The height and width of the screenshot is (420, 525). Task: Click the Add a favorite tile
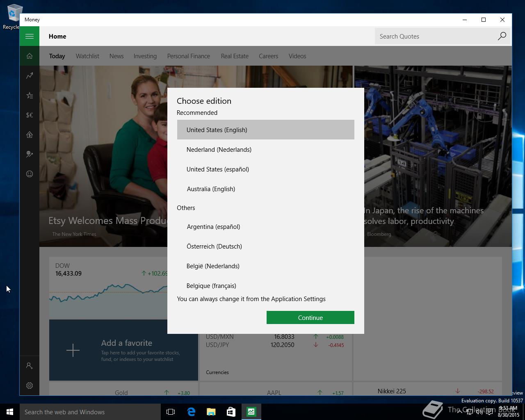(123, 350)
